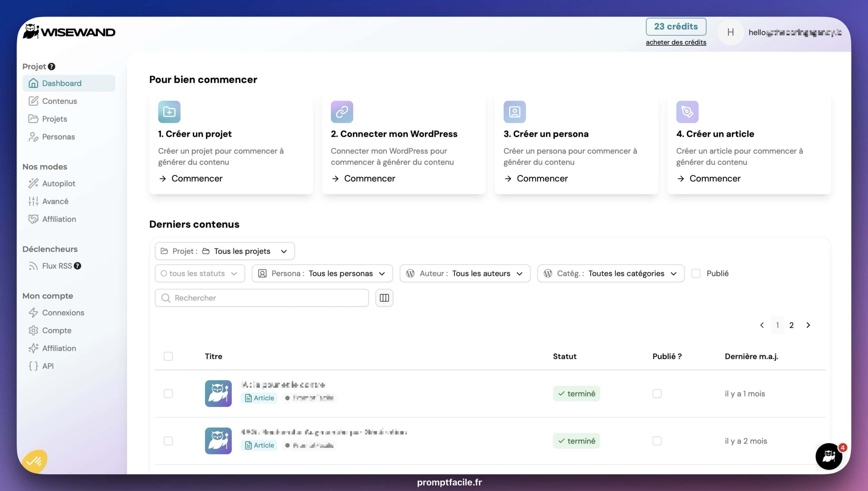Expand the Toutes les catégories dropdown
868x491 pixels.
coord(611,273)
